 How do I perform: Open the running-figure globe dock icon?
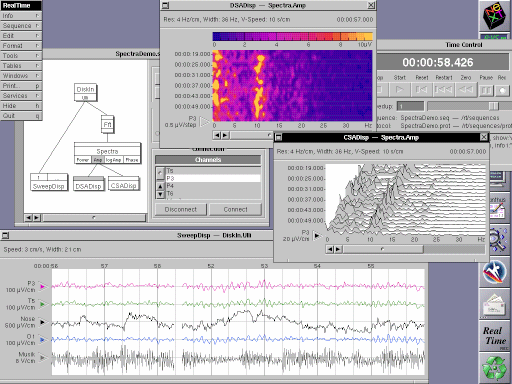coord(495,272)
